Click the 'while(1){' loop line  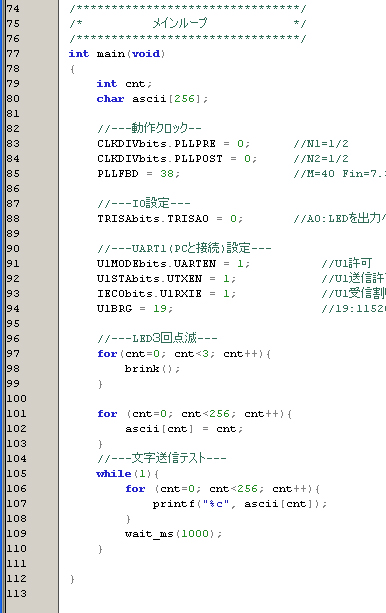click(127, 473)
